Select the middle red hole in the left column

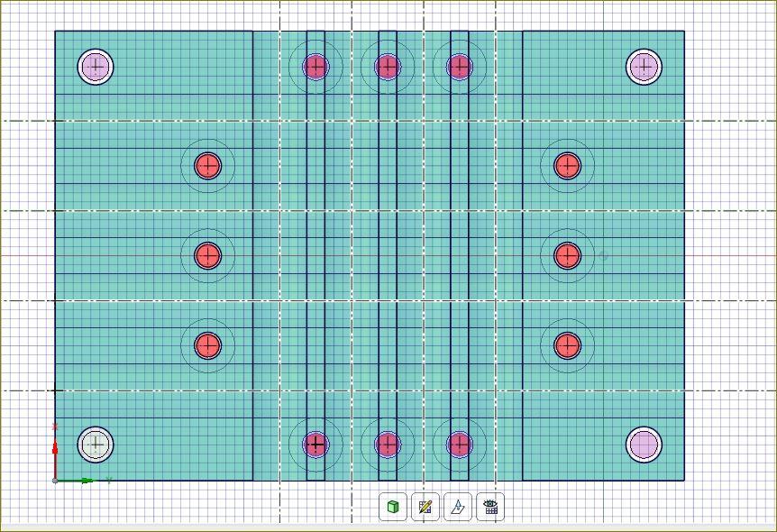click(207, 256)
